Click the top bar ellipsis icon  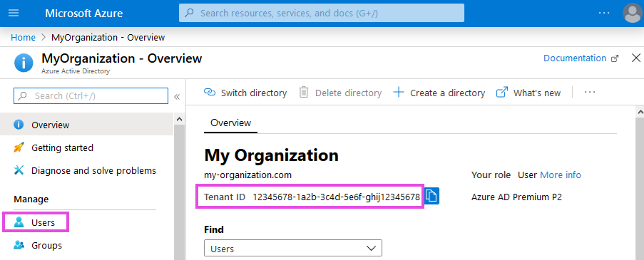pyautogui.click(x=604, y=13)
